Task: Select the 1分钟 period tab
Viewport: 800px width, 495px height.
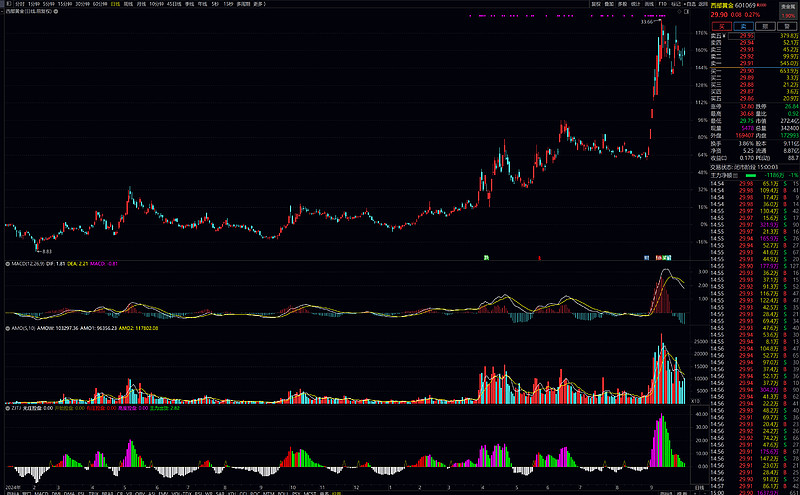Action: tap(33, 4)
